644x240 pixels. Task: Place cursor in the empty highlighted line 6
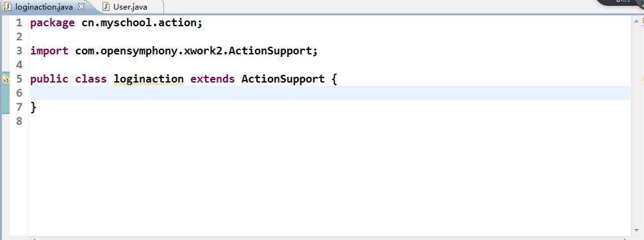[x=329, y=93]
